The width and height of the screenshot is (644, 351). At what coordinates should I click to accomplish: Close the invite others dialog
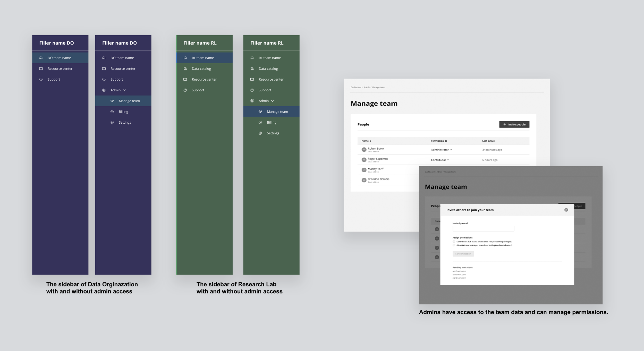(x=566, y=210)
